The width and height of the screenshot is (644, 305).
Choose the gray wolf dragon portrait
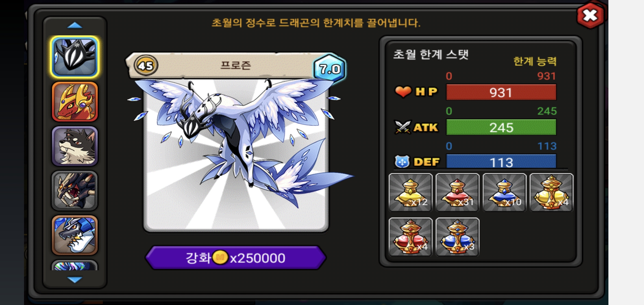click(x=75, y=146)
